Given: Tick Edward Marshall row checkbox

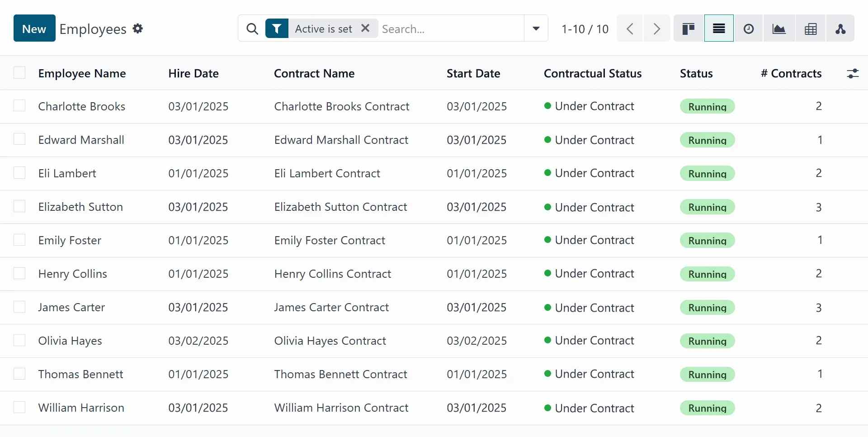Looking at the screenshot, I should coord(19,139).
